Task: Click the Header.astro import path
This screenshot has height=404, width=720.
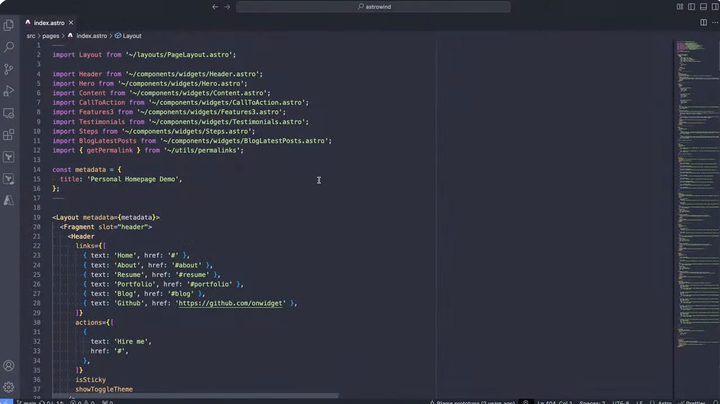Action: coord(194,74)
